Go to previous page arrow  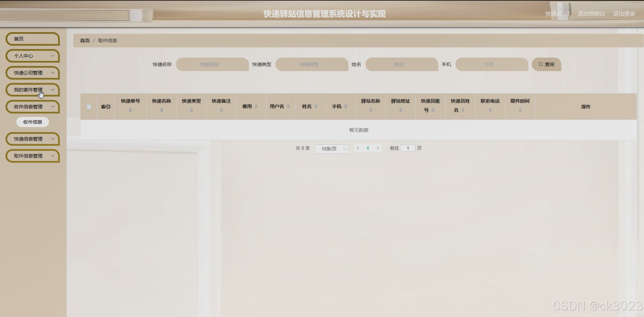(358, 148)
